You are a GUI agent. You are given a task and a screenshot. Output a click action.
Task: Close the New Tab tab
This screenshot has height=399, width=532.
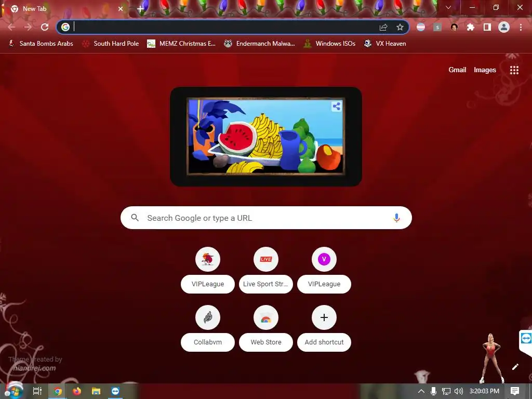(x=121, y=9)
